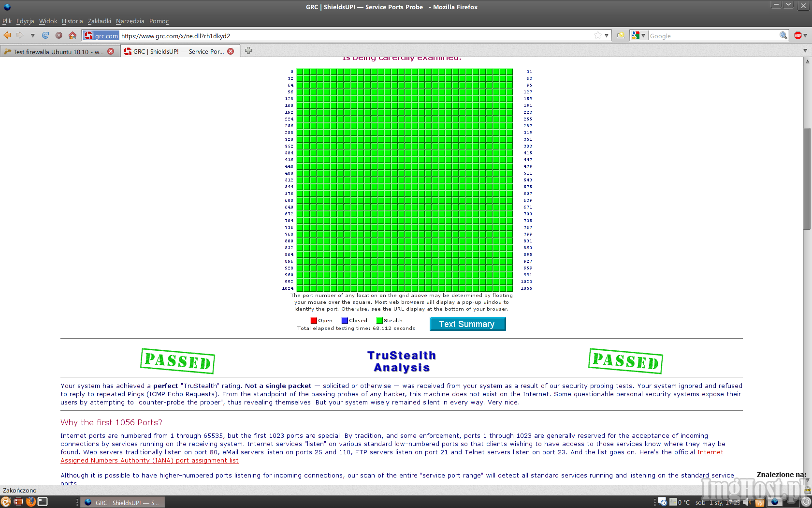
Task: Open the back/forward history dropdown arrow
Action: (x=32, y=35)
